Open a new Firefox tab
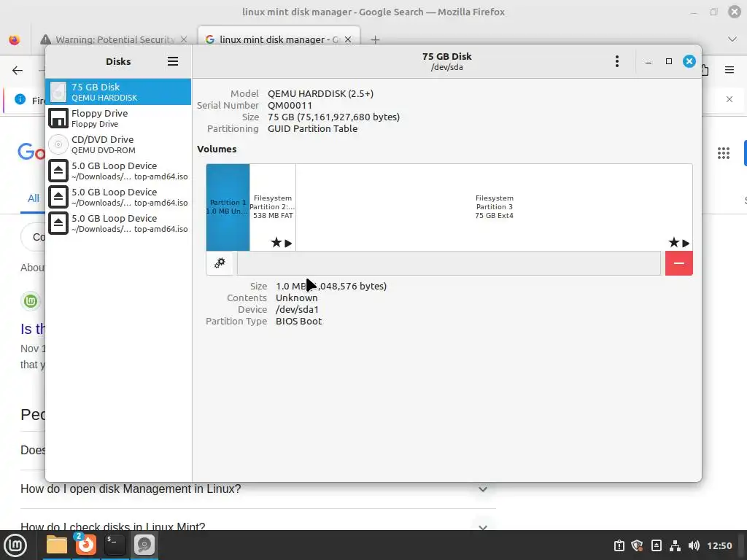Screen dimensions: 747x560 pyautogui.click(x=375, y=39)
